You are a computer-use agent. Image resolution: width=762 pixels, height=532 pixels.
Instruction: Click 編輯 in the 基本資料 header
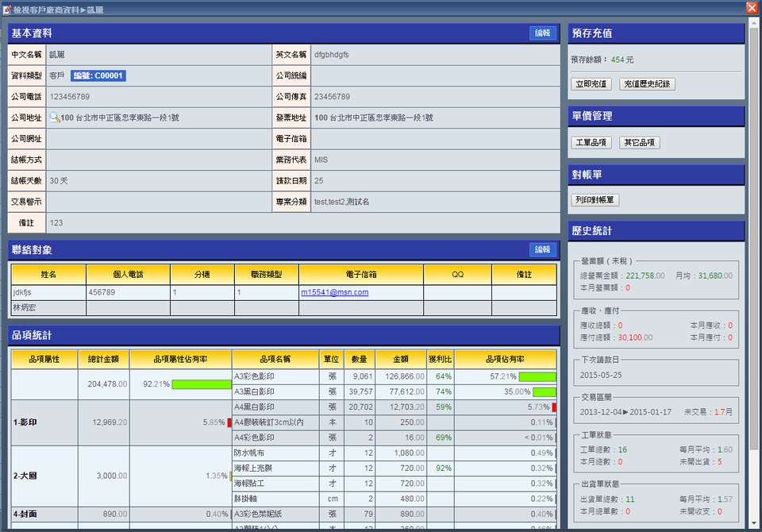coord(542,33)
